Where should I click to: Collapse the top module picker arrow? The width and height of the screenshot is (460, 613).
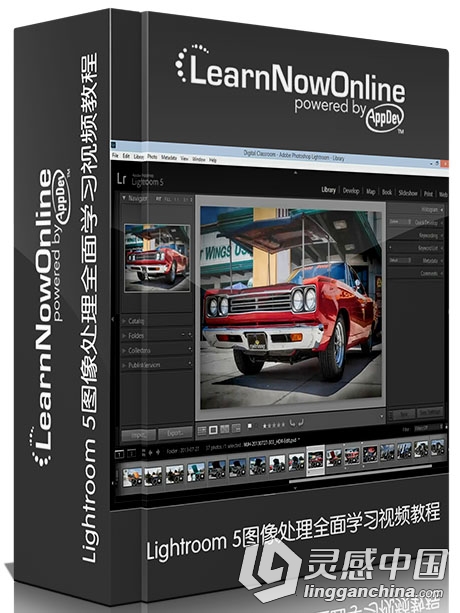click(295, 172)
